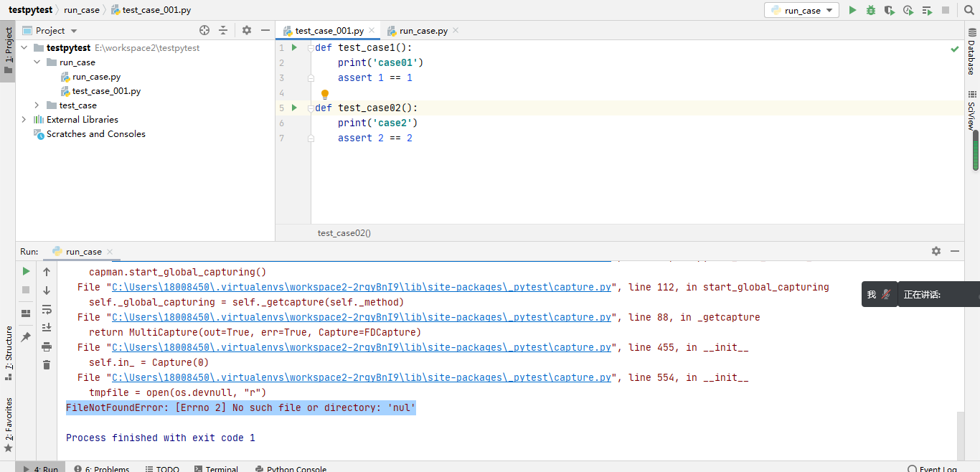Toggle scroll to end of console
Screen dimensions: 980x472
point(47,328)
